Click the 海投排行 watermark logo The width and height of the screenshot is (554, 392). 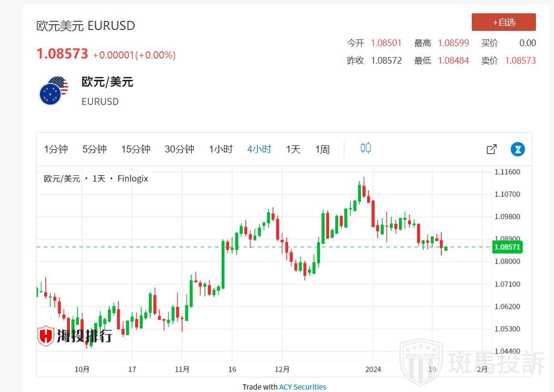pyautogui.click(x=75, y=336)
